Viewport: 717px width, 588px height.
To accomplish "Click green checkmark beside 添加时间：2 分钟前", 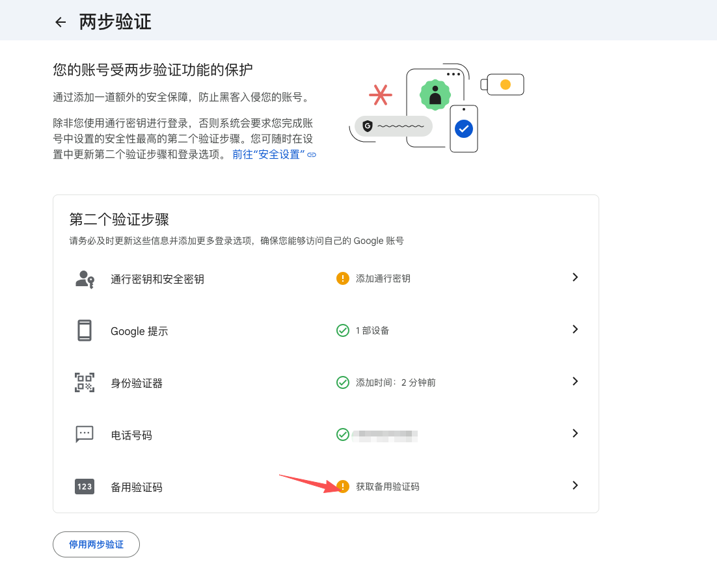I will tap(342, 382).
